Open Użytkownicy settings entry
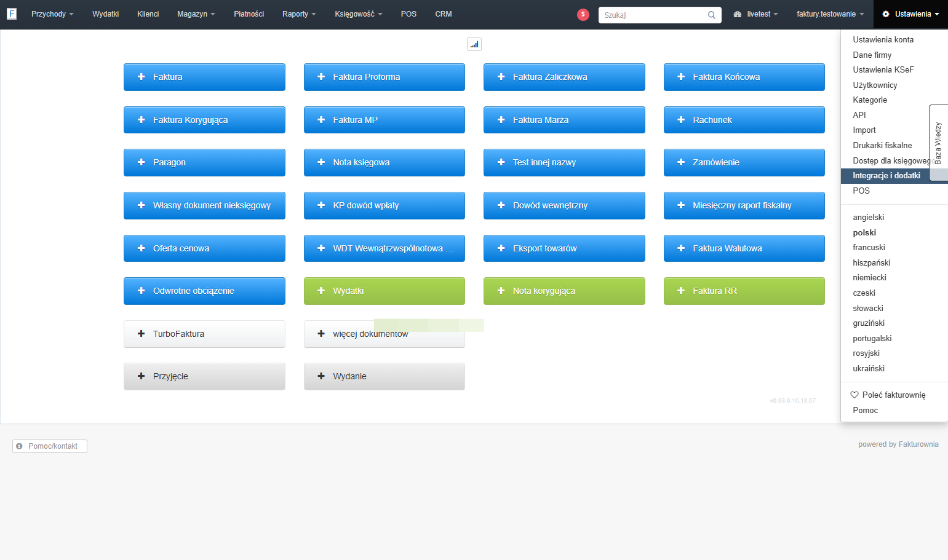948x560 pixels. 875,85
